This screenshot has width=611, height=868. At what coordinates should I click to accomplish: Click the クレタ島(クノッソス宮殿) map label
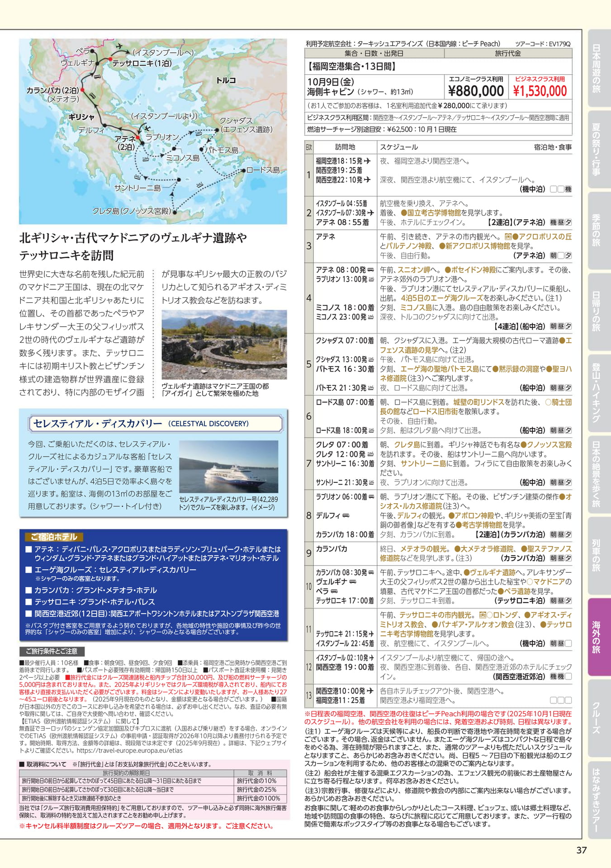tap(133, 211)
